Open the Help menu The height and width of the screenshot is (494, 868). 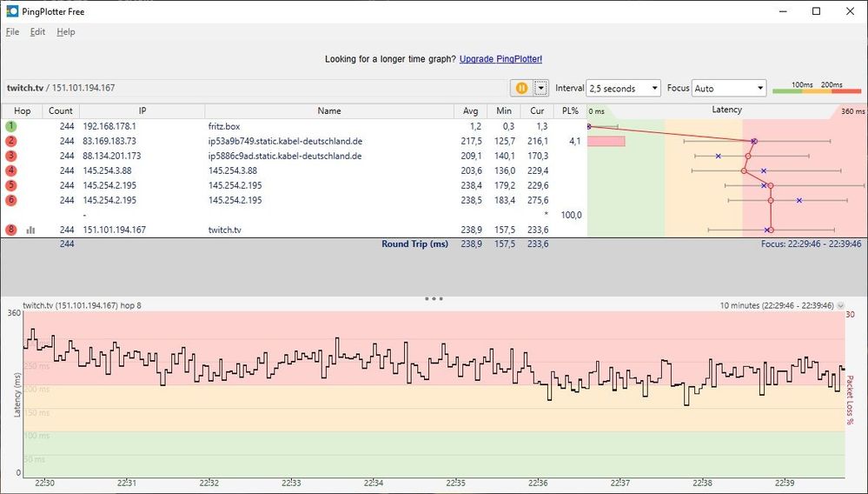66,32
